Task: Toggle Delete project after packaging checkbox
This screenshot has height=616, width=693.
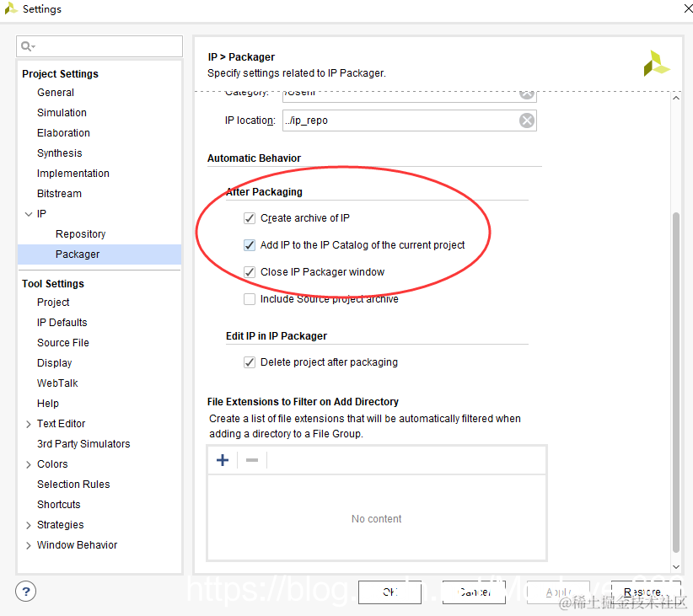Action: pyautogui.click(x=250, y=362)
